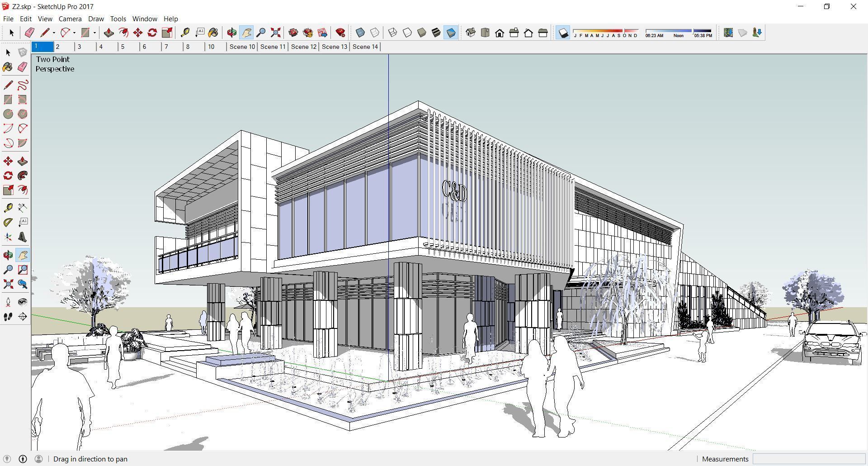Open Shape tool dropdown arrow
Viewport: 868px width, 466px height.
pos(94,33)
